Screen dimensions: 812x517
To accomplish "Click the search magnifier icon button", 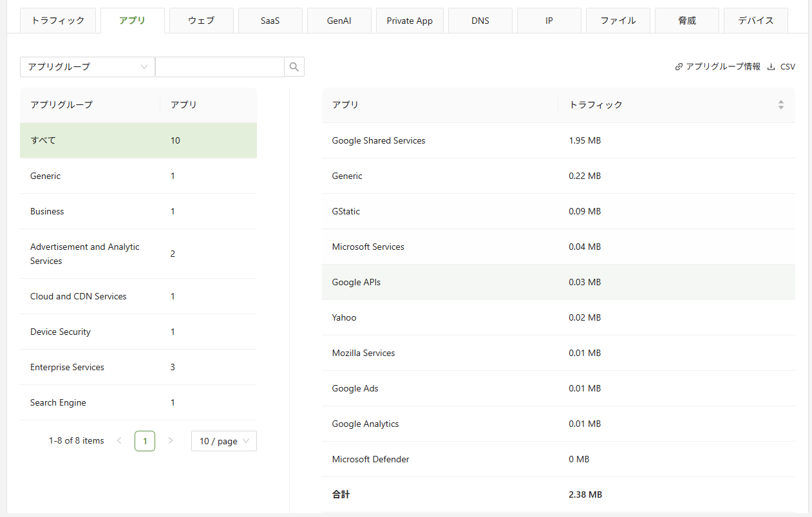I will point(294,67).
